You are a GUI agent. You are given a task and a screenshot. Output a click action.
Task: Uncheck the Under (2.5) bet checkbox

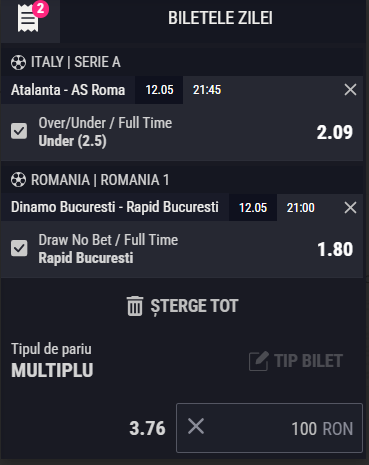click(19, 131)
